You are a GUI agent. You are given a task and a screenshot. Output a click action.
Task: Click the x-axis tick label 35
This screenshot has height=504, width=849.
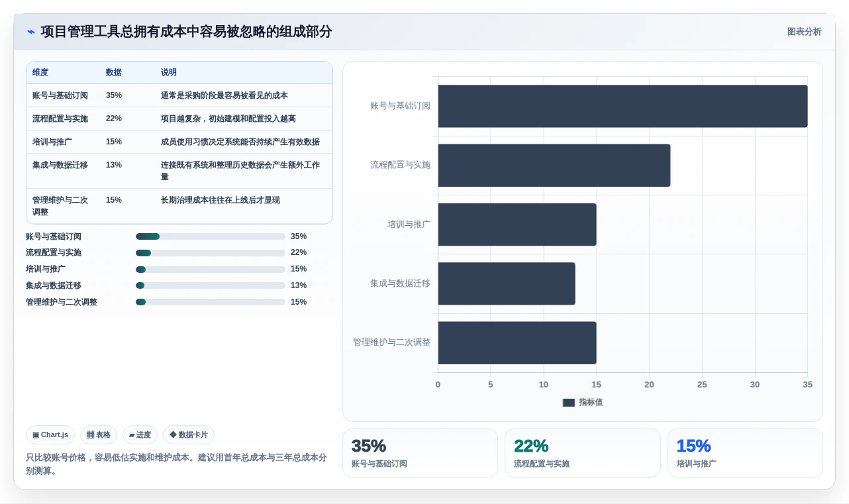(x=807, y=385)
